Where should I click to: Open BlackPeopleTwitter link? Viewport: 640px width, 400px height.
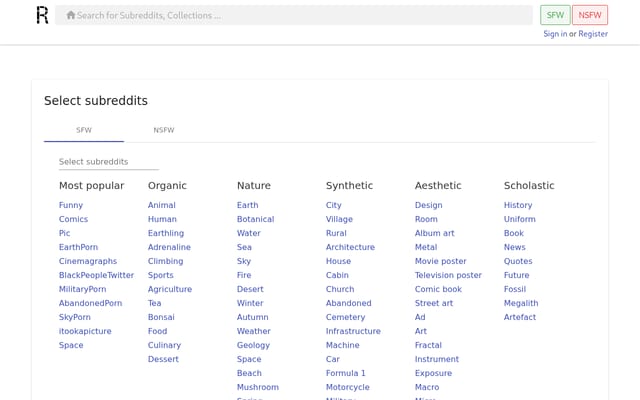point(96,275)
